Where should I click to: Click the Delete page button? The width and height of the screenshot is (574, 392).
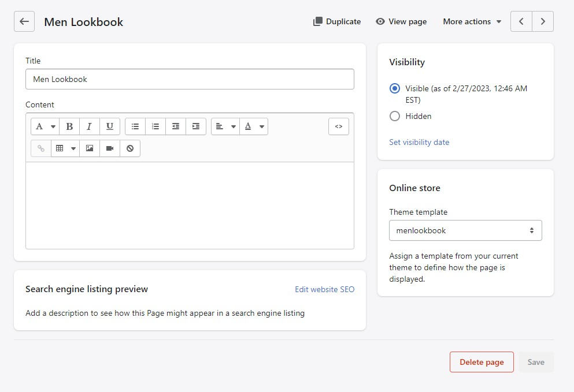482,362
